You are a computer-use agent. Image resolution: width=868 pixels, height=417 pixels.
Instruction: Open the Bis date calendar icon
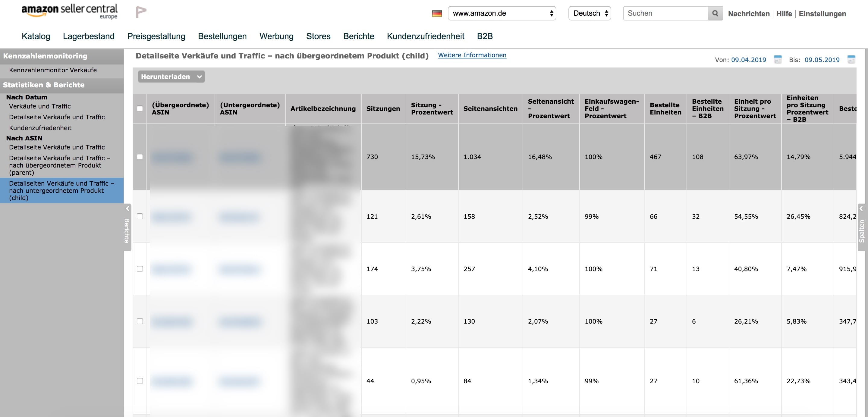coord(851,60)
